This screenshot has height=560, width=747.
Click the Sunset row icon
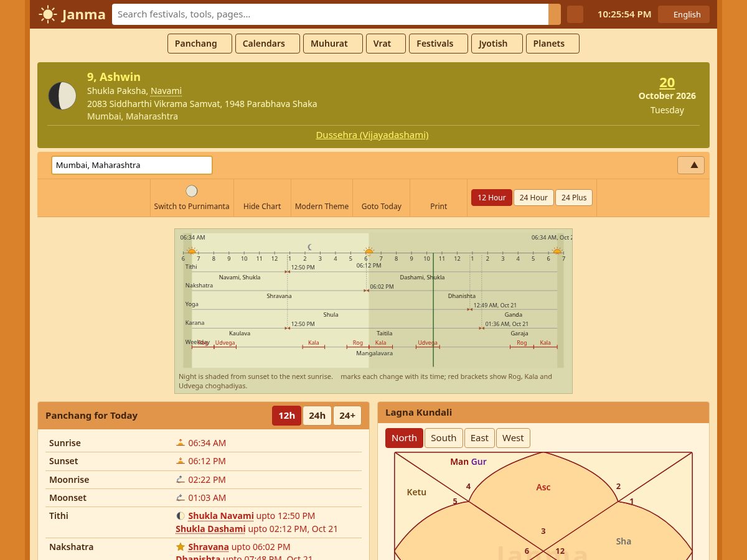181,461
